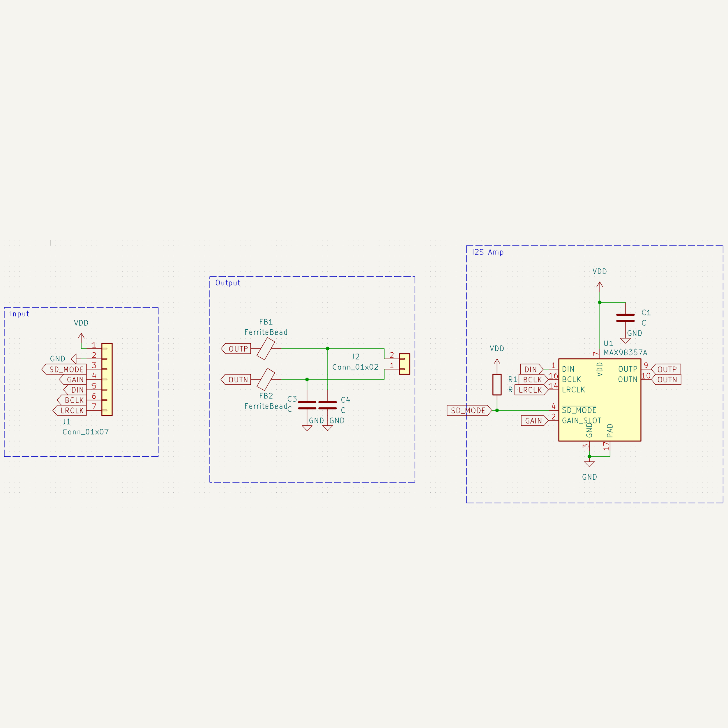The width and height of the screenshot is (728, 728).
Task: Click the 'GAIN_SLOT' pin name inside U1
Action: [x=582, y=420]
